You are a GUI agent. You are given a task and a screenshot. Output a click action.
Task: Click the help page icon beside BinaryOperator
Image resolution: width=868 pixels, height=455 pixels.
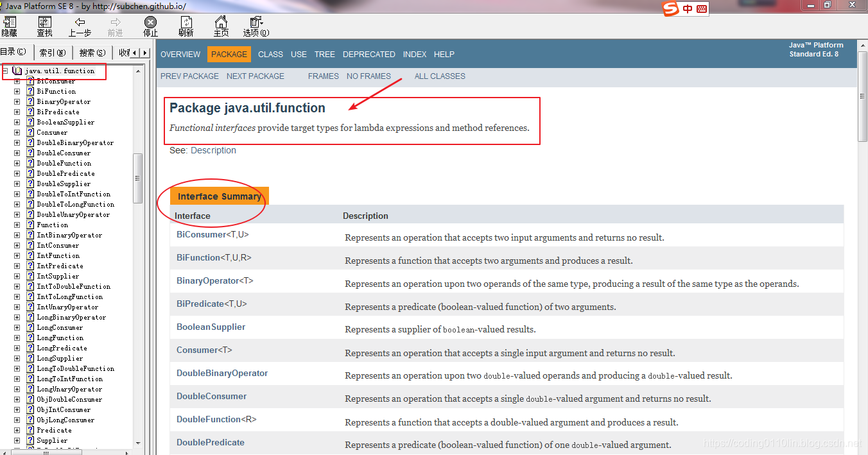click(30, 101)
